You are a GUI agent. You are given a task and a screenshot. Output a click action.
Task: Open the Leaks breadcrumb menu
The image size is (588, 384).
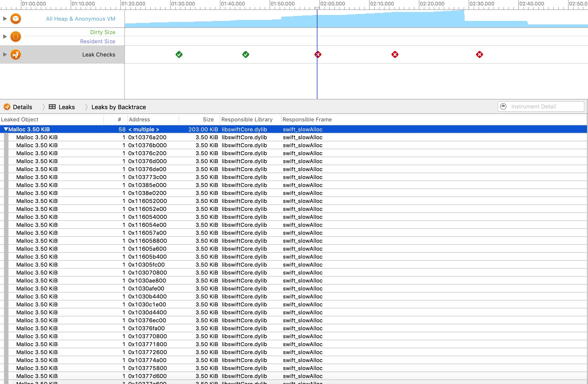click(67, 107)
